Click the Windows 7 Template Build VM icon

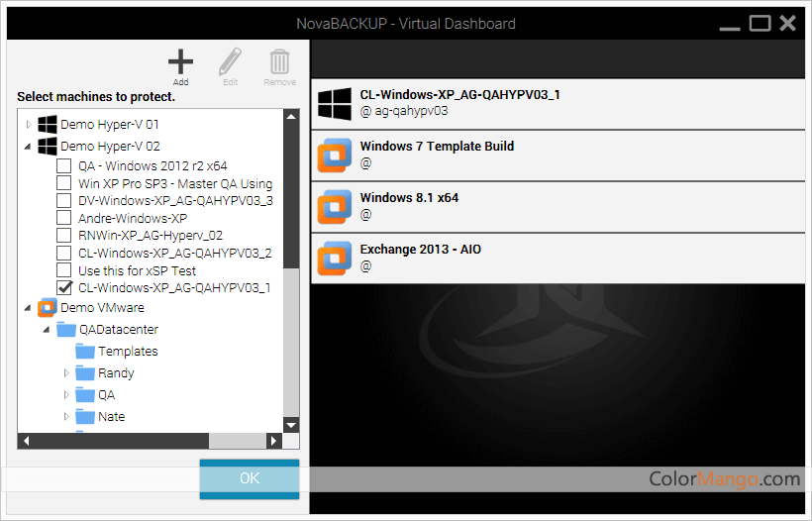335,155
